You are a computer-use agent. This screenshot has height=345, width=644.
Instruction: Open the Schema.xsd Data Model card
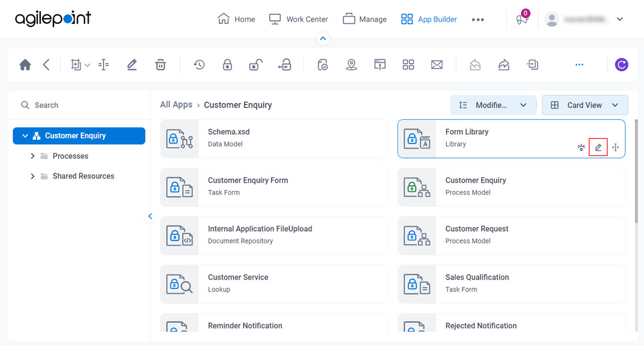pyautogui.click(x=274, y=138)
